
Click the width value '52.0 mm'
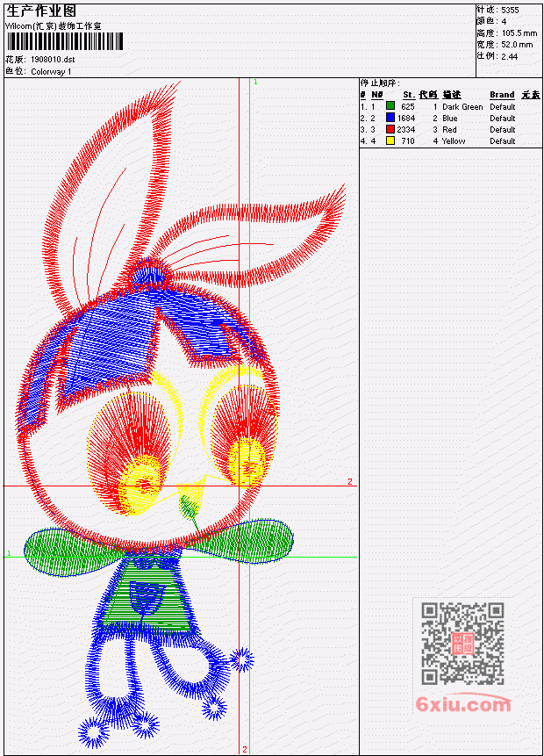tap(517, 45)
